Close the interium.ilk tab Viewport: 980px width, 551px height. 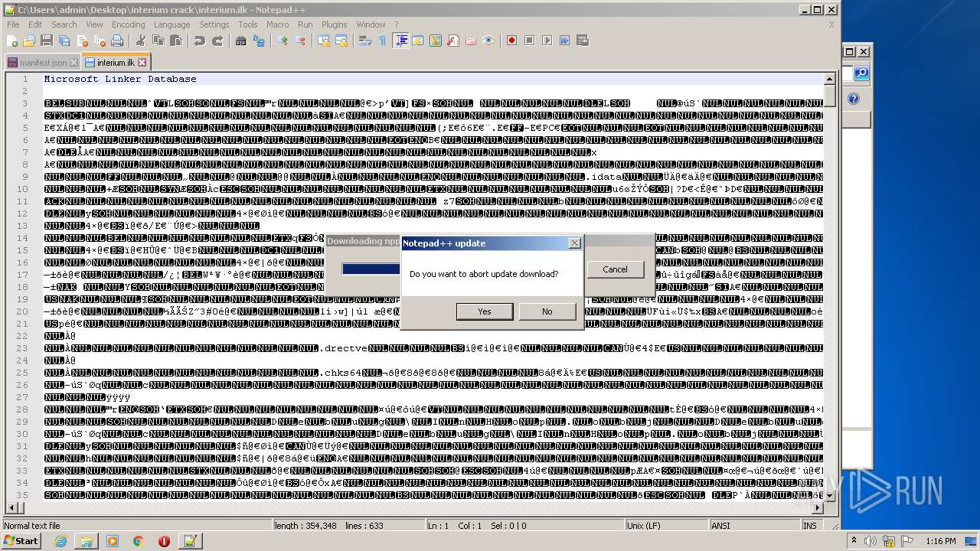[142, 62]
